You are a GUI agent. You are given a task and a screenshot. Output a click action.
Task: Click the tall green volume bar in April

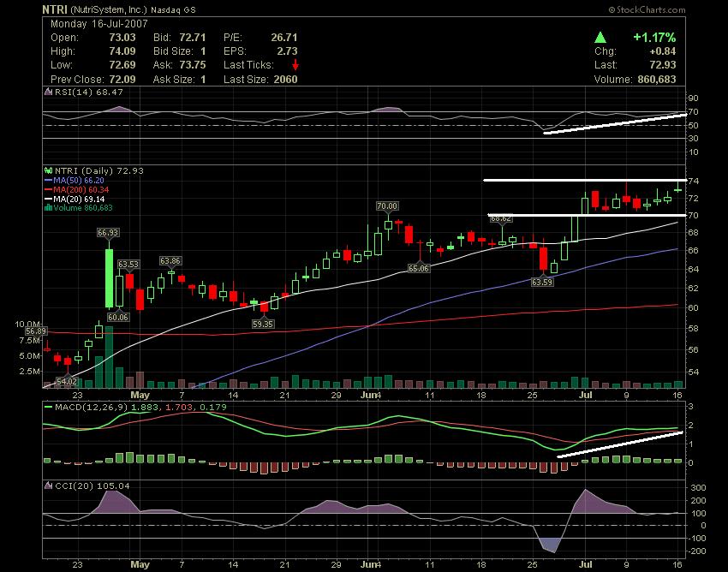tap(109, 356)
